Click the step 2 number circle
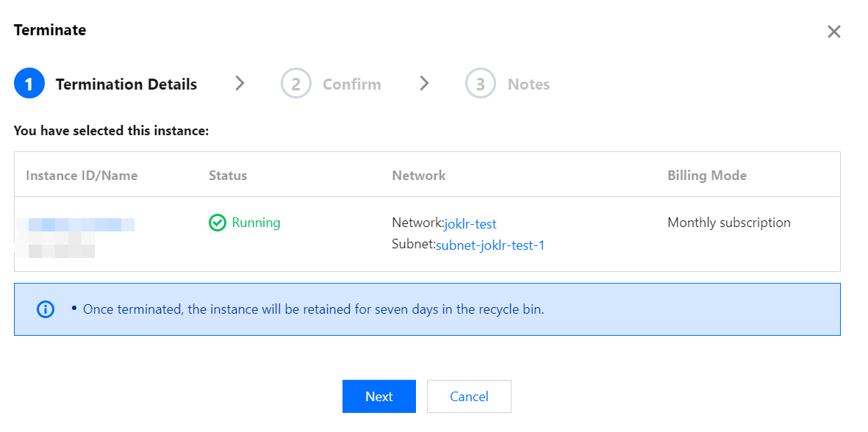This screenshot has height=432, width=868. [295, 84]
